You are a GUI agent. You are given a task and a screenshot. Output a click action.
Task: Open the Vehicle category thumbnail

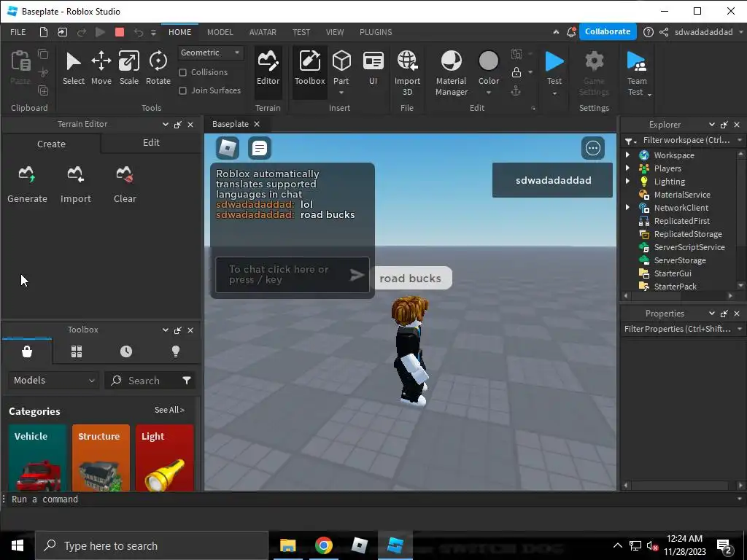click(x=36, y=458)
